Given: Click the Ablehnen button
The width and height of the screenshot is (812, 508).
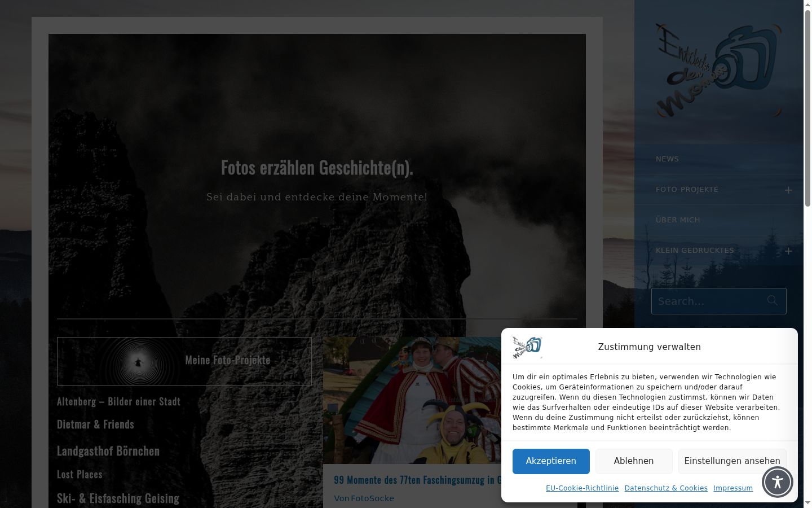Looking at the screenshot, I should (634, 461).
